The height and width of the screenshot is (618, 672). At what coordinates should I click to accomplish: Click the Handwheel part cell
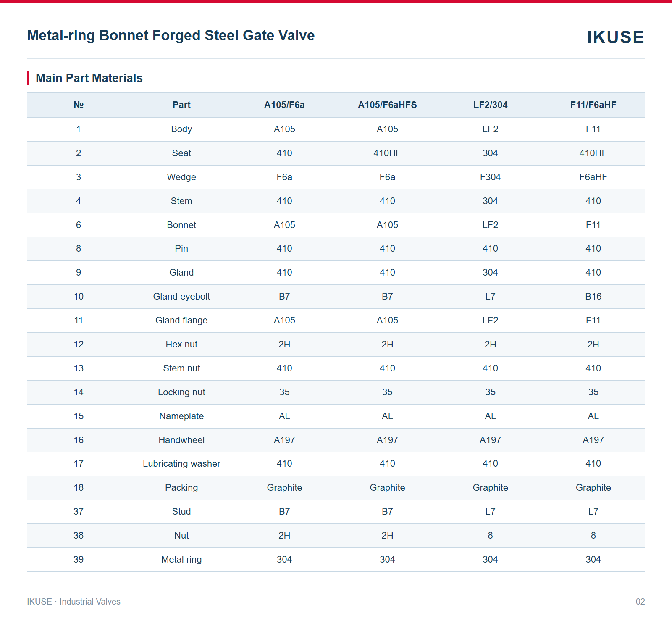(x=181, y=440)
